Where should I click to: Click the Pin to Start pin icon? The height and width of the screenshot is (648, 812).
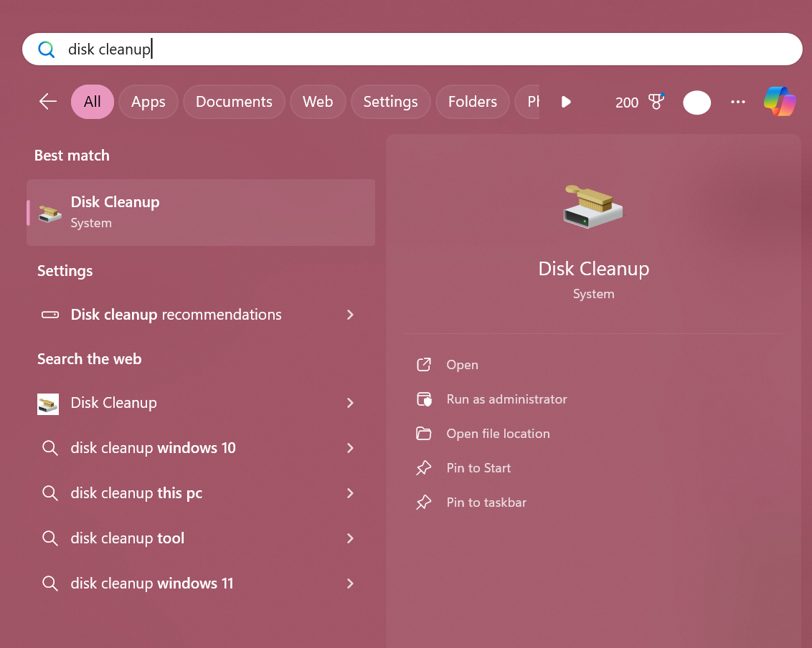[x=424, y=468]
